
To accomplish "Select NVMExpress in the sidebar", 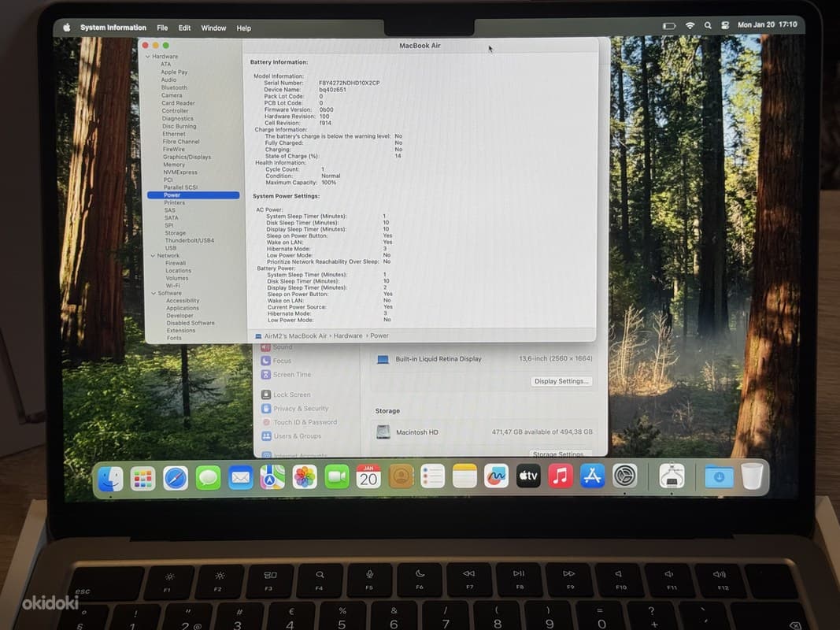I will 180,172.
